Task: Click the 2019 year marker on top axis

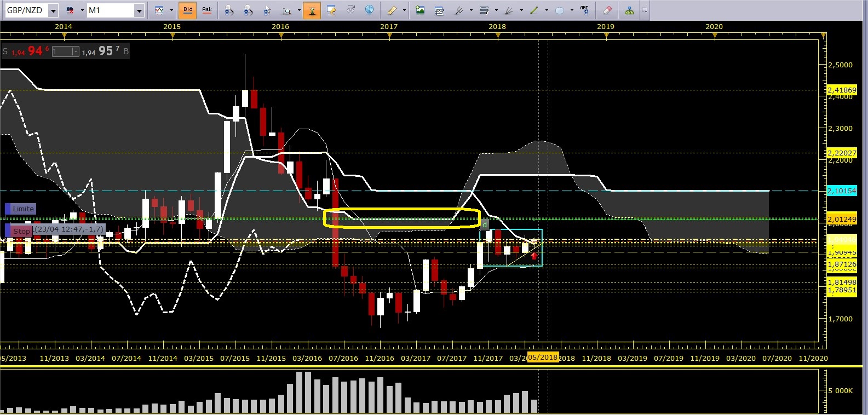Action: tap(606, 26)
